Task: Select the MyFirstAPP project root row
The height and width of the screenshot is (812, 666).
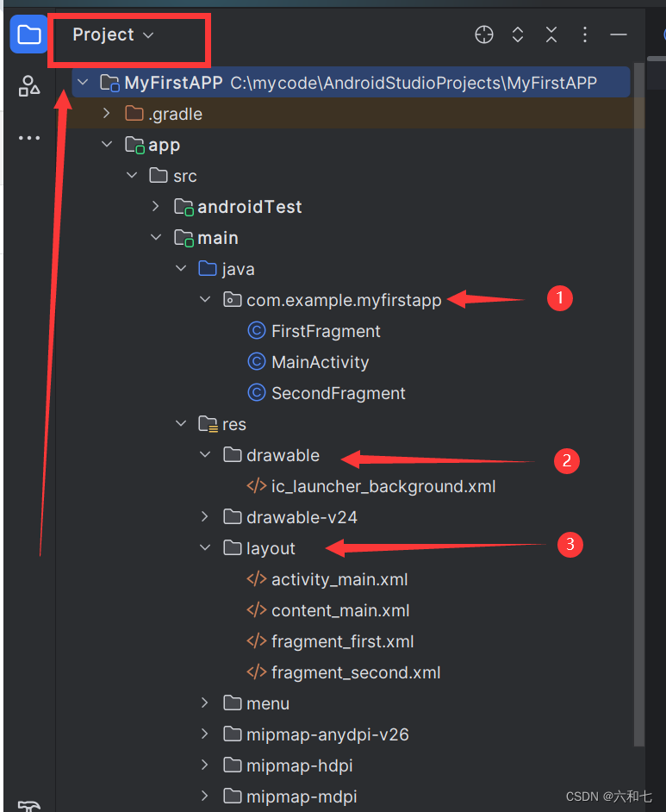Action: coord(351,83)
